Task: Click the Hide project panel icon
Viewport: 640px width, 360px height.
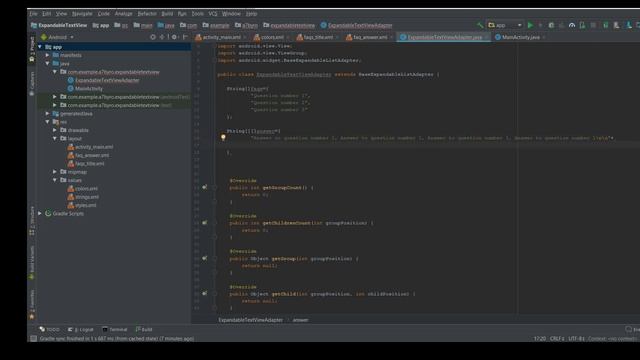Action: (x=185, y=37)
